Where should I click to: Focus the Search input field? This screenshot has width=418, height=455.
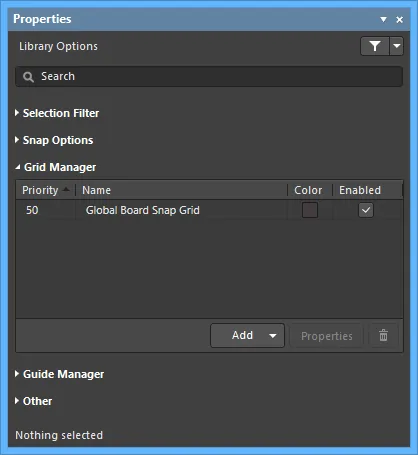pyautogui.click(x=209, y=77)
